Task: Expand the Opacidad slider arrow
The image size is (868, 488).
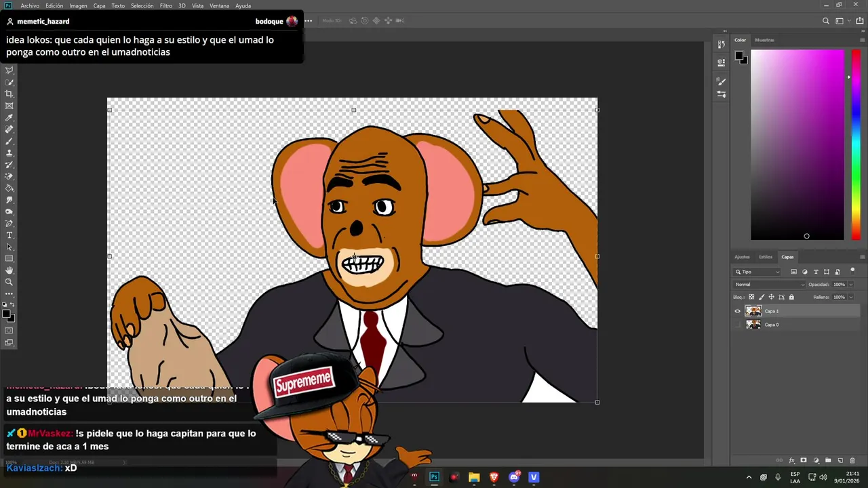Action: tap(851, 285)
